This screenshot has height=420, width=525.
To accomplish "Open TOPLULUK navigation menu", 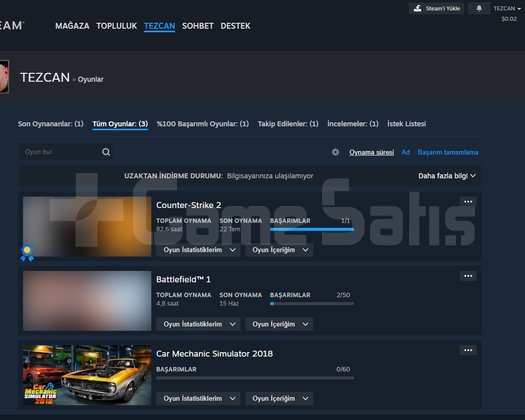I will (117, 26).
